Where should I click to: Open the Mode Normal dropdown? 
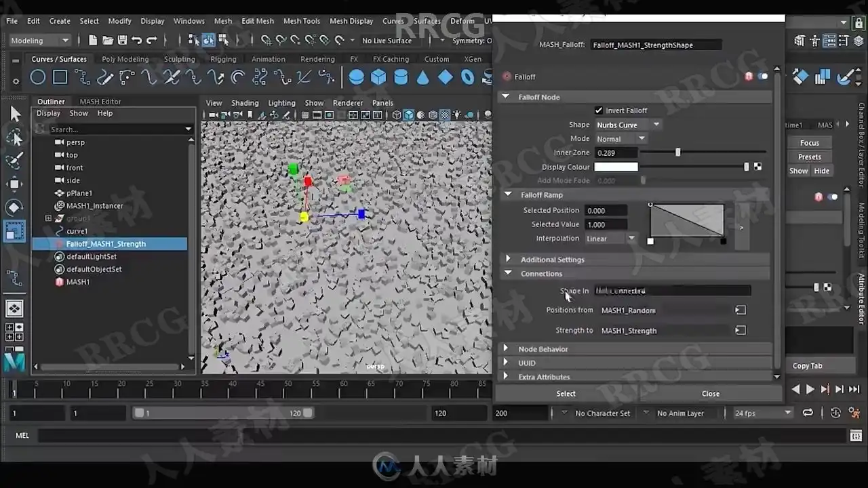click(621, 139)
